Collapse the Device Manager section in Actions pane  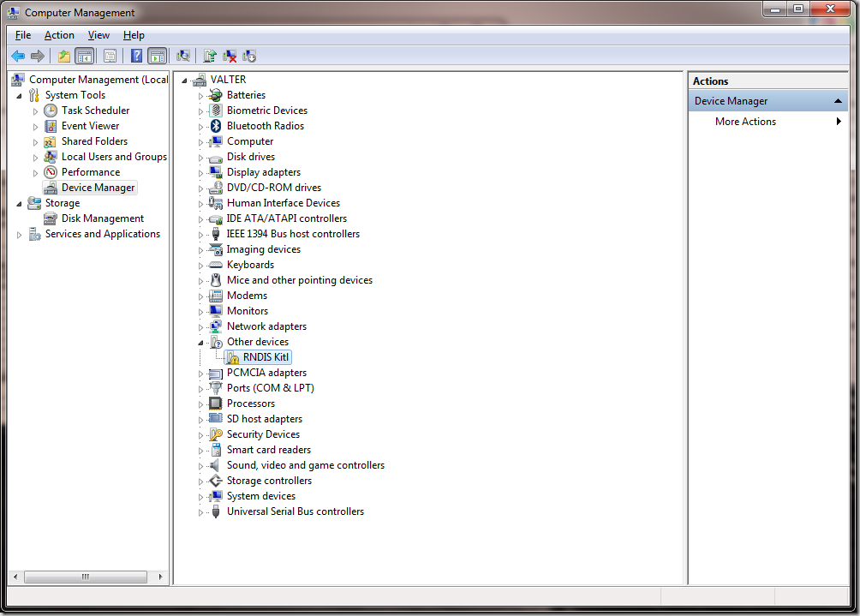[x=839, y=101]
